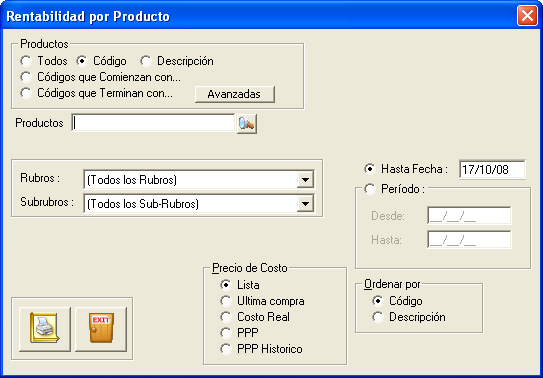Image resolution: width=543 pixels, height=378 pixels.
Task: Select Costo Real cost option
Action: (226, 317)
